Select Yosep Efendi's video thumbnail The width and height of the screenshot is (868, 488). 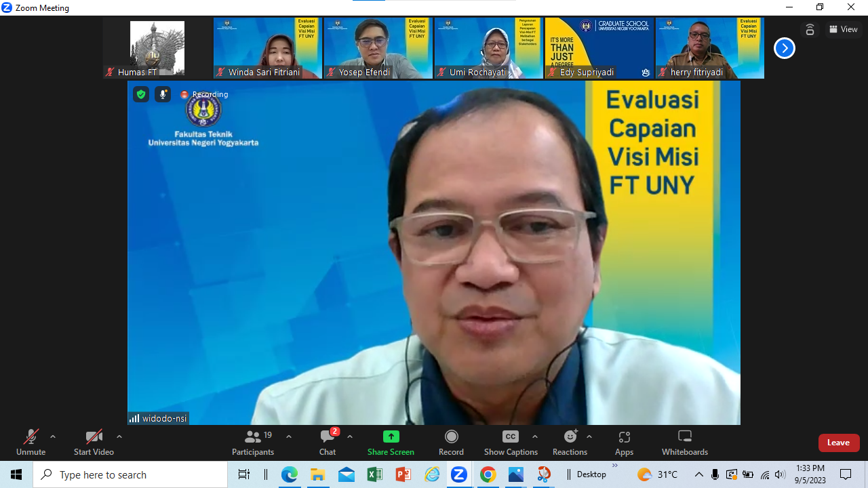pos(377,47)
